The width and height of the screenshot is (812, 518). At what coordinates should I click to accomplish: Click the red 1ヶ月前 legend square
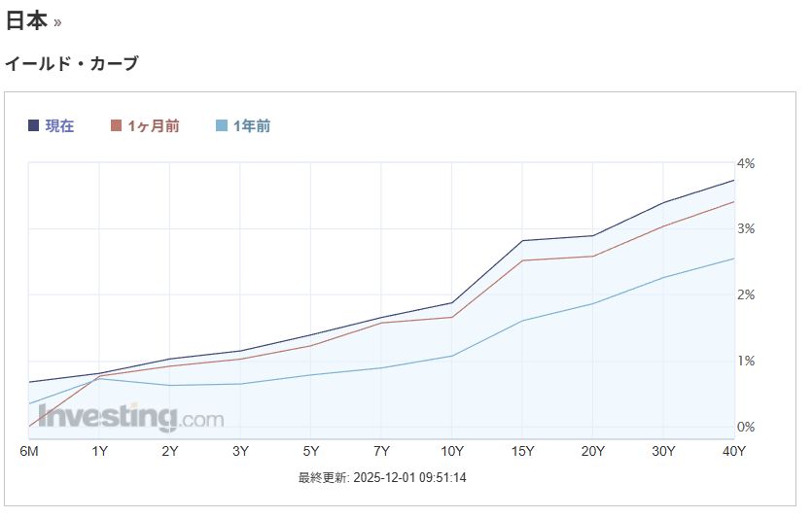coord(117,125)
